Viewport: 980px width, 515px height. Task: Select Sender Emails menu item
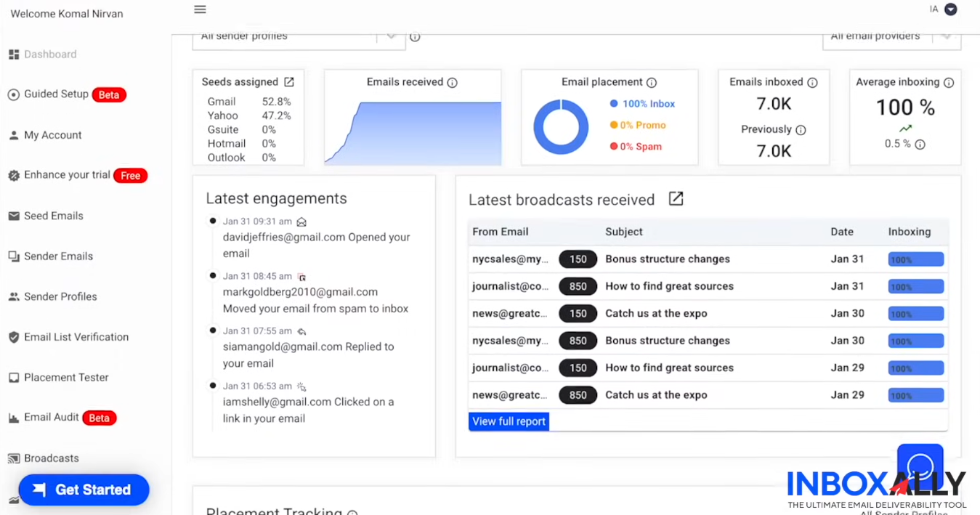[58, 256]
